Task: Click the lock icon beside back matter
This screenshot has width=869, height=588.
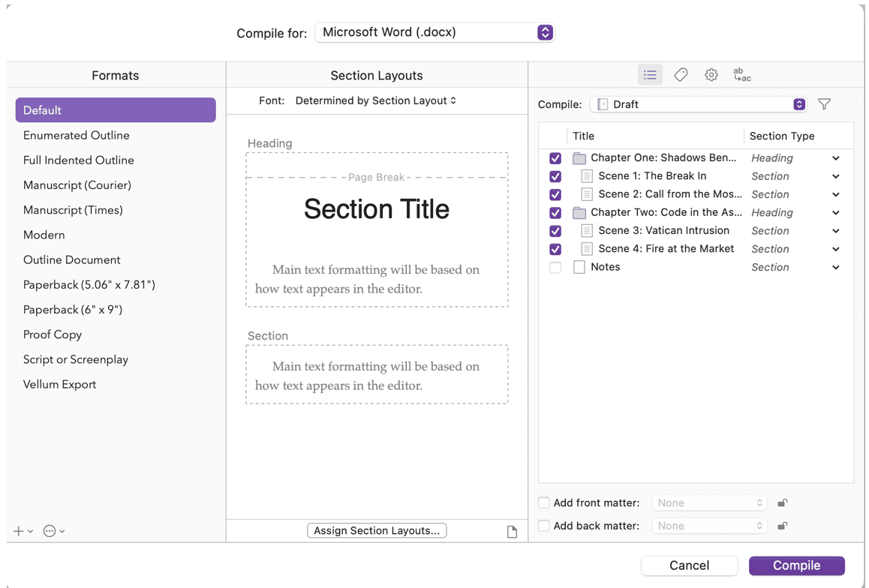Action: pos(782,526)
